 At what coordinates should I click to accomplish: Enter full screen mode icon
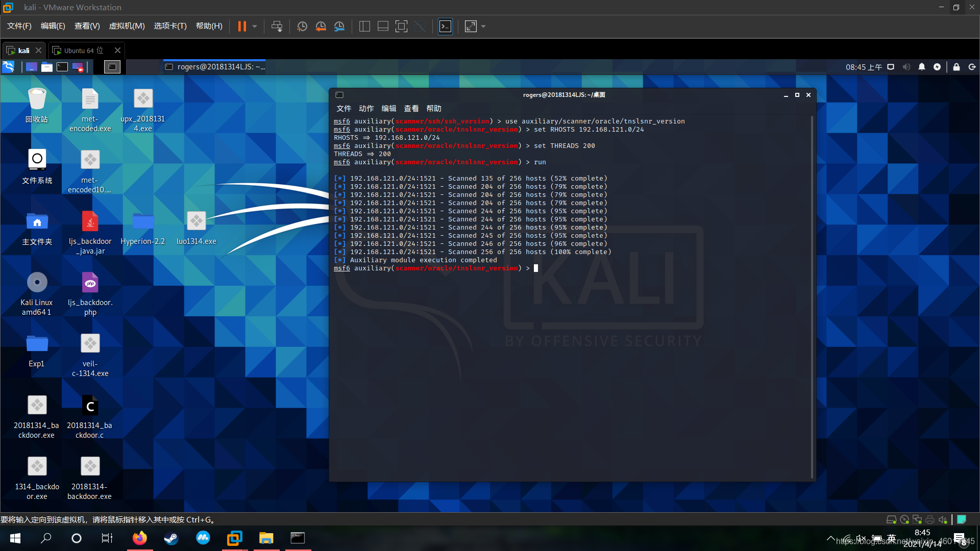(x=402, y=26)
